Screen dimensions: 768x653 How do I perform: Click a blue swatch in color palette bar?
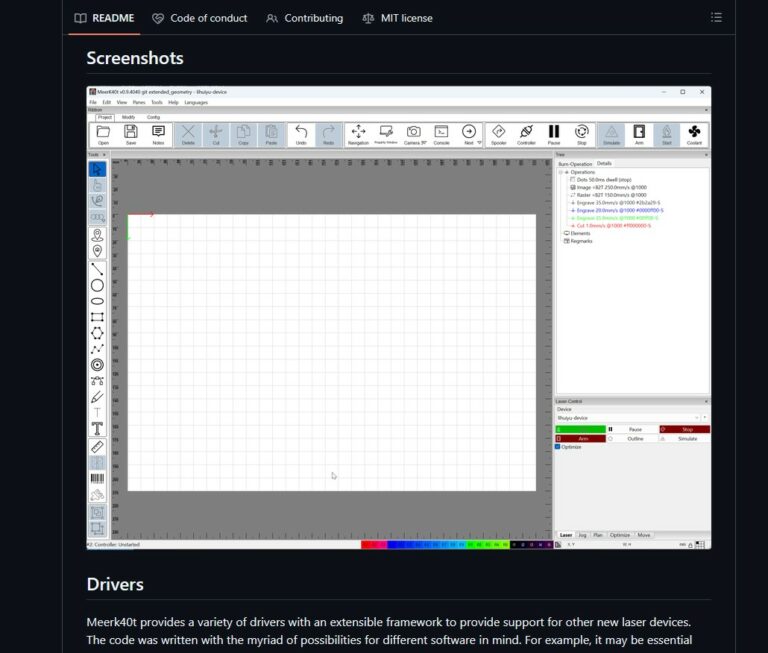coord(392,544)
